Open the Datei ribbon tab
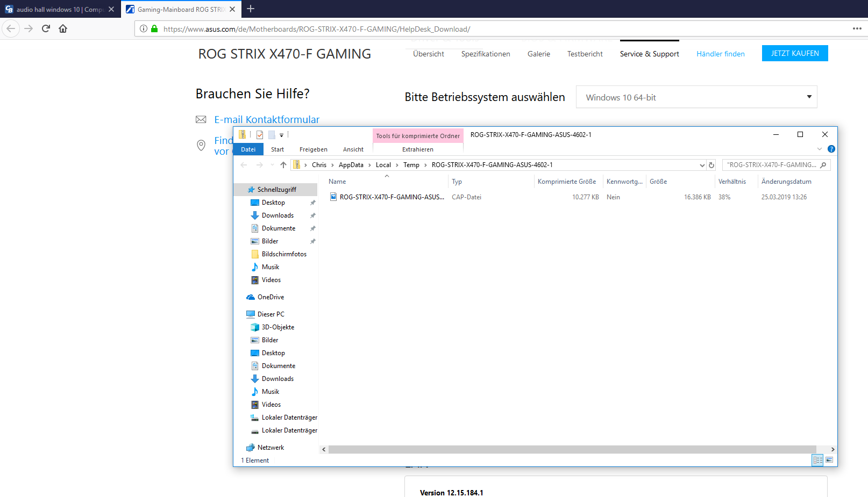 (x=248, y=149)
